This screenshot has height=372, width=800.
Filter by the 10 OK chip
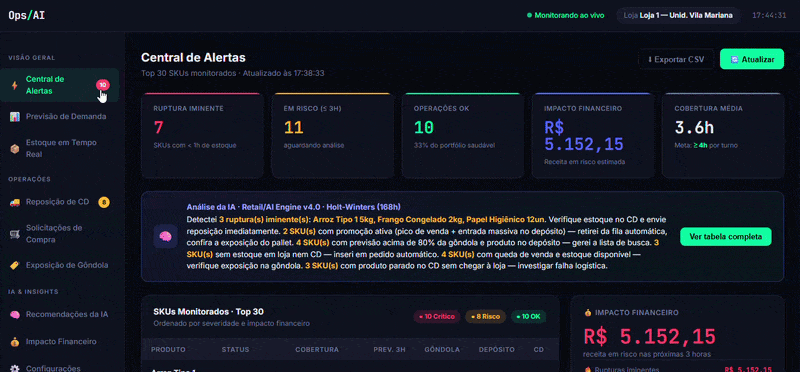[529, 316]
